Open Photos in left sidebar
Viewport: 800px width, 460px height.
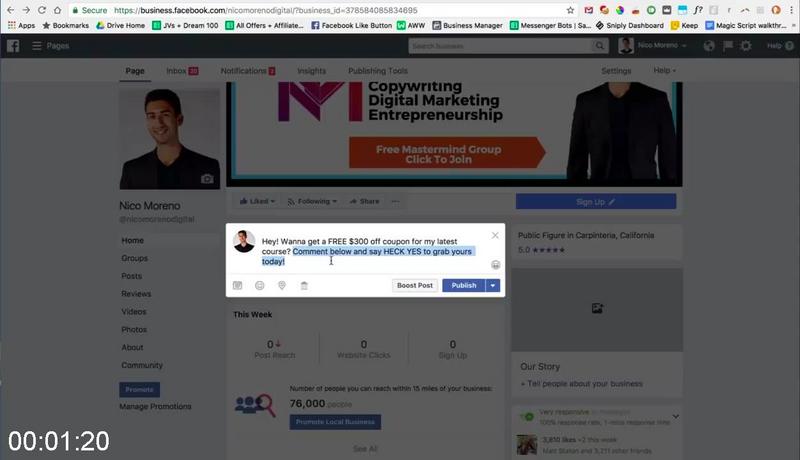point(134,329)
